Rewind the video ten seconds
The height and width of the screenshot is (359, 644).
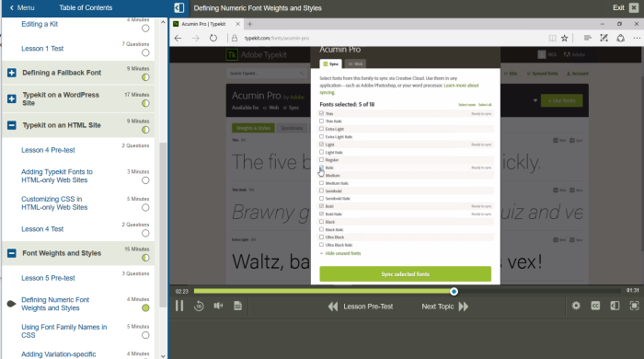pyautogui.click(x=199, y=306)
